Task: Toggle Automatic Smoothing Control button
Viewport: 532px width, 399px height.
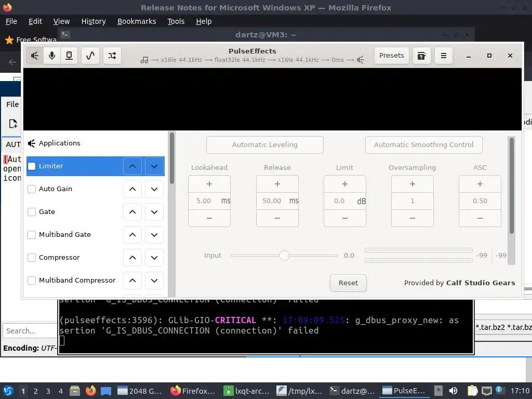Action: (x=424, y=145)
